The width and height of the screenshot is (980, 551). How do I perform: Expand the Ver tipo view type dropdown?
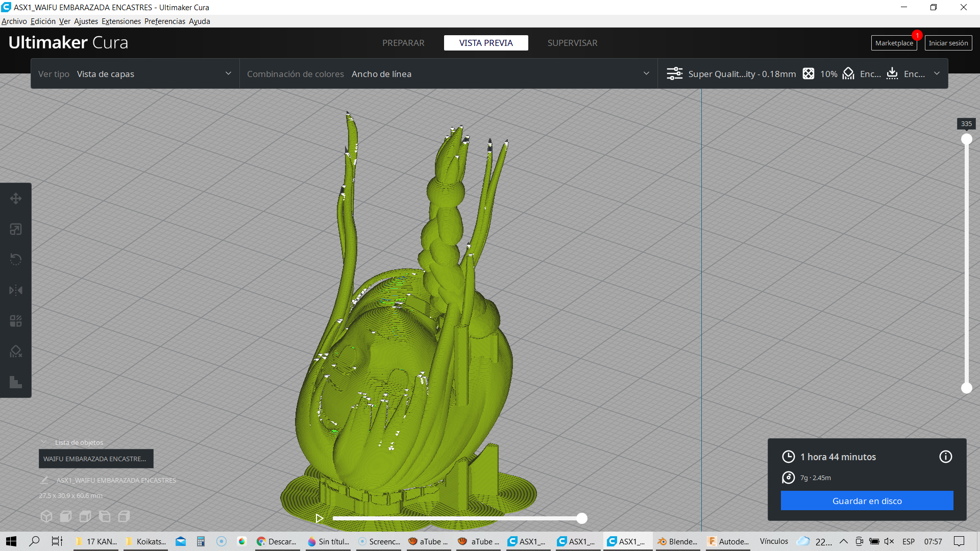pyautogui.click(x=135, y=74)
